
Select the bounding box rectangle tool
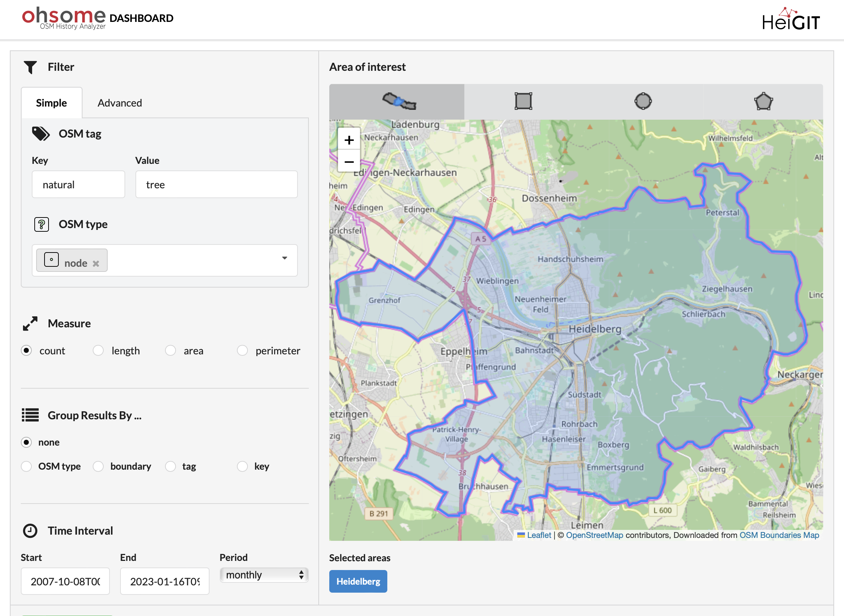pyautogui.click(x=523, y=101)
